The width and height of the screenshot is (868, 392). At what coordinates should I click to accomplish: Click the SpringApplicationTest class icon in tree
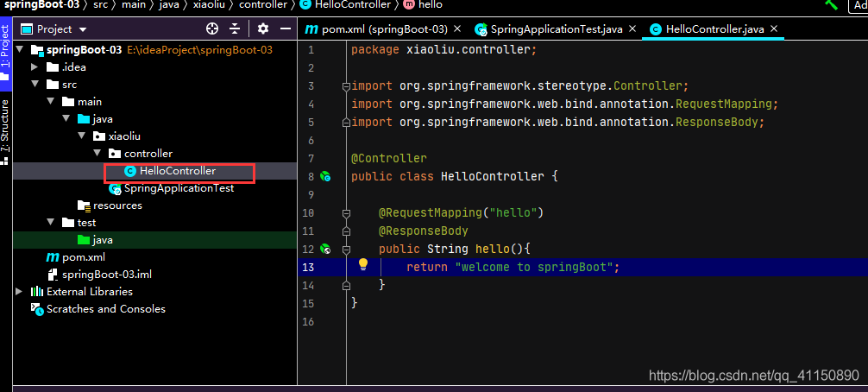[115, 189]
